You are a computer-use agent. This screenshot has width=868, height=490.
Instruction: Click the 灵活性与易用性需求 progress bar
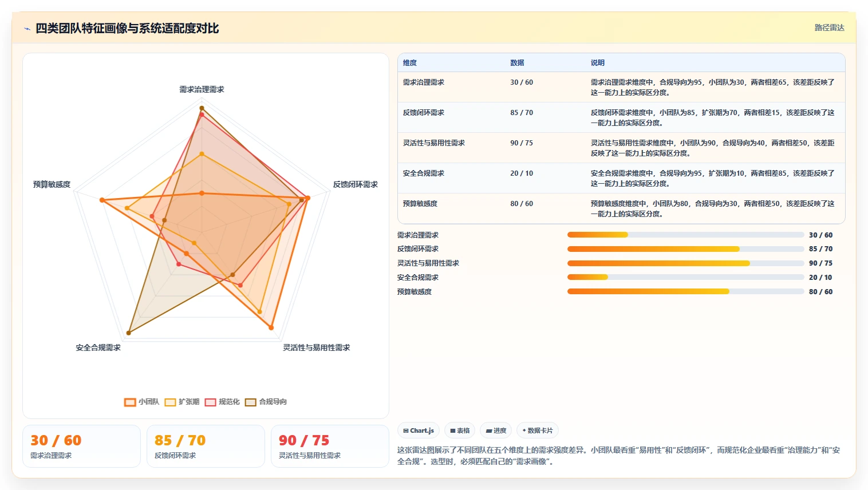click(685, 263)
